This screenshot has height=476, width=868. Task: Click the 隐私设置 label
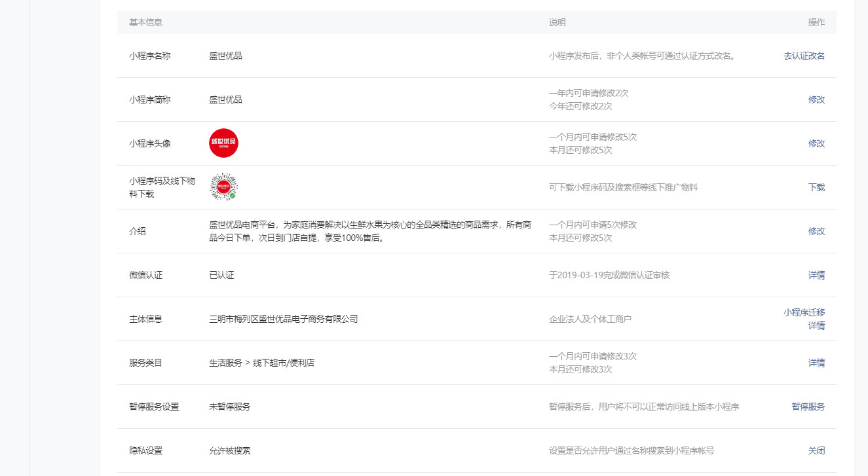tap(145, 450)
